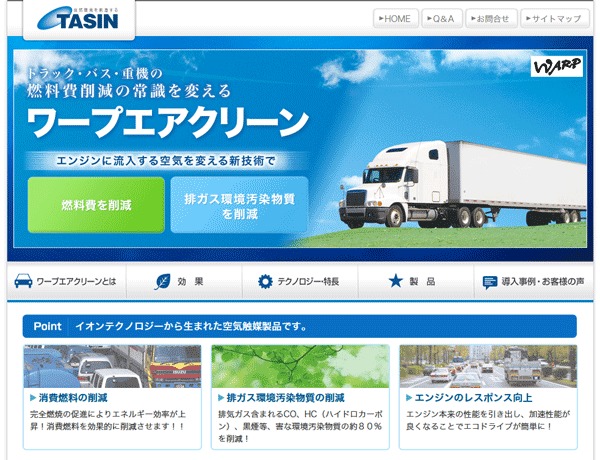The height and width of the screenshot is (460, 600).
Task: Open the 効果 menu item
Action: 184,281
